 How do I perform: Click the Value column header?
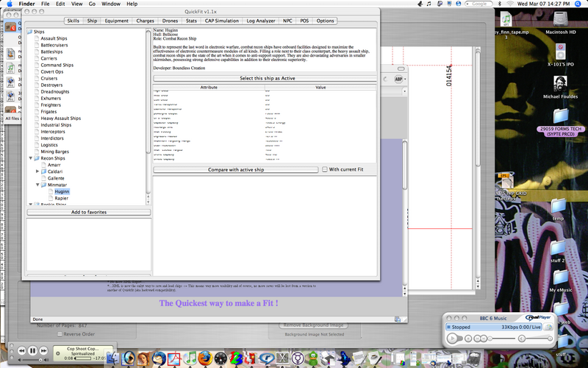click(x=320, y=87)
